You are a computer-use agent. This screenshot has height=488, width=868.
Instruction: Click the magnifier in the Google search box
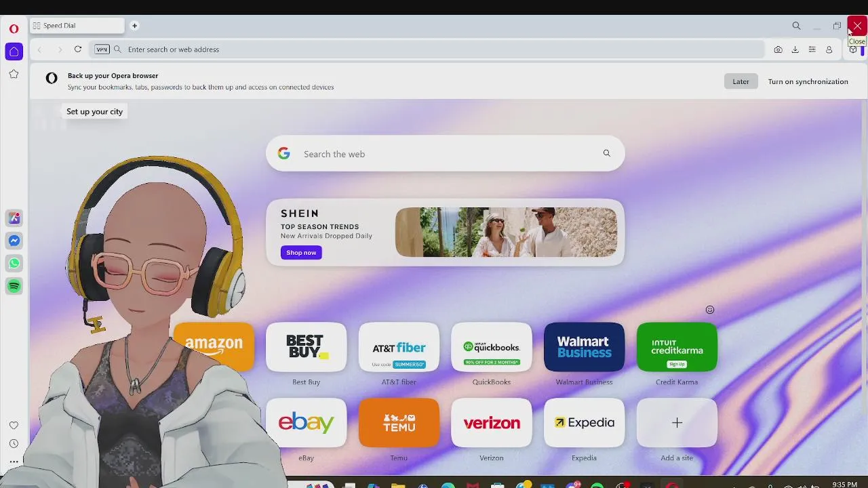point(606,154)
